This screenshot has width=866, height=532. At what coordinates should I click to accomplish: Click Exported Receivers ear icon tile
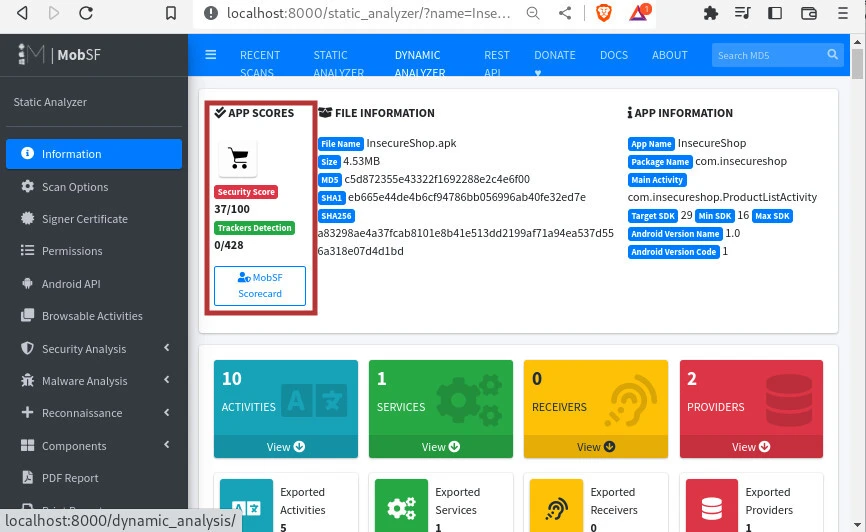coord(556,505)
